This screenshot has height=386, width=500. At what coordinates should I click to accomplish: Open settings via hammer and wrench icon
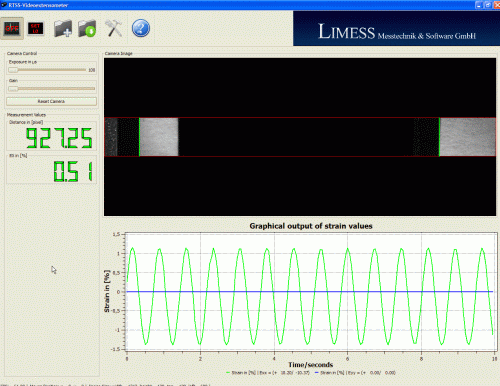click(113, 28)
